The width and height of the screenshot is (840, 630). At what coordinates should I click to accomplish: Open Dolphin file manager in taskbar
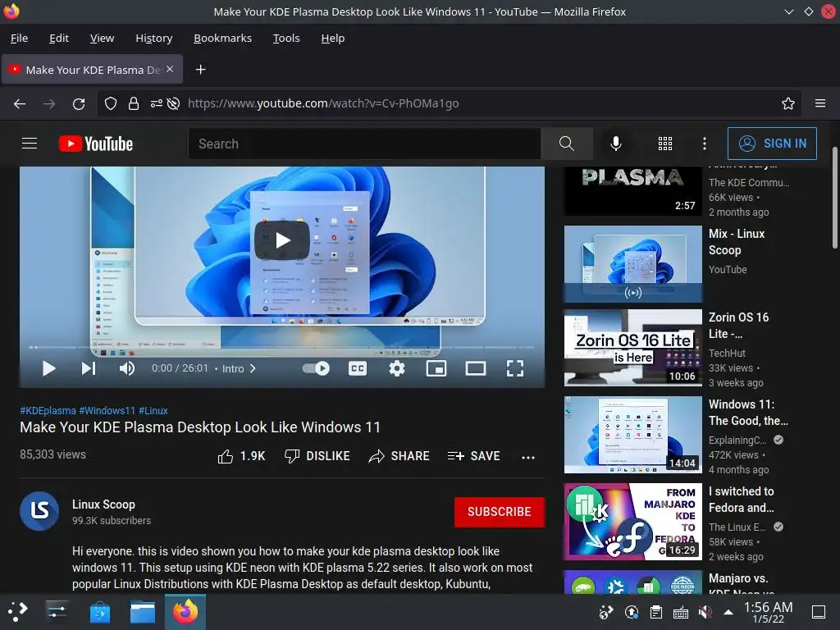(x=143, y=612)
